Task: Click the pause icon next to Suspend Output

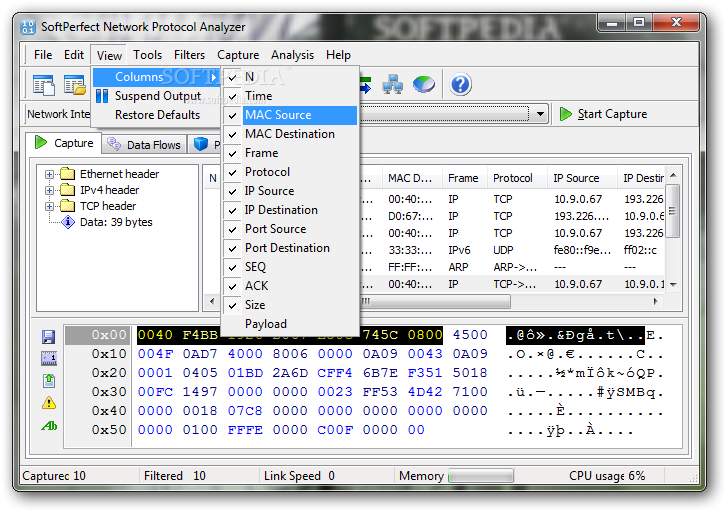Action: [102, 96]
